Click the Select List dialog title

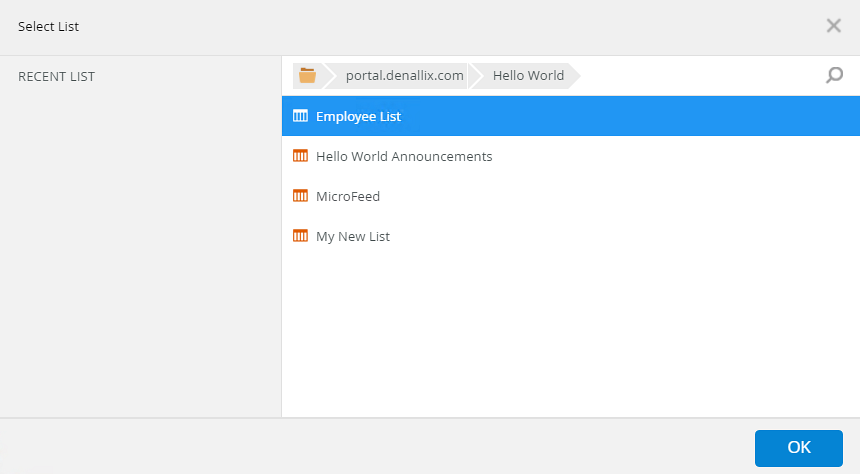pos(48,27)
